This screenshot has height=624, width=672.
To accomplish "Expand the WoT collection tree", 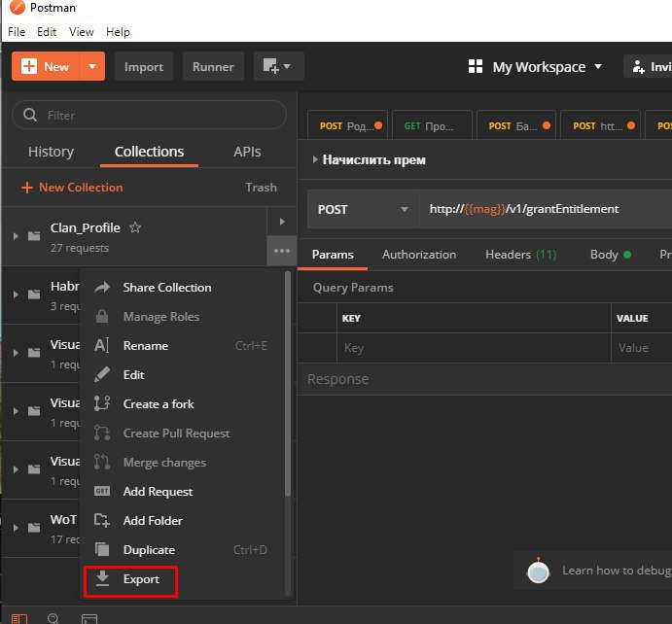I will coord(16,528).
